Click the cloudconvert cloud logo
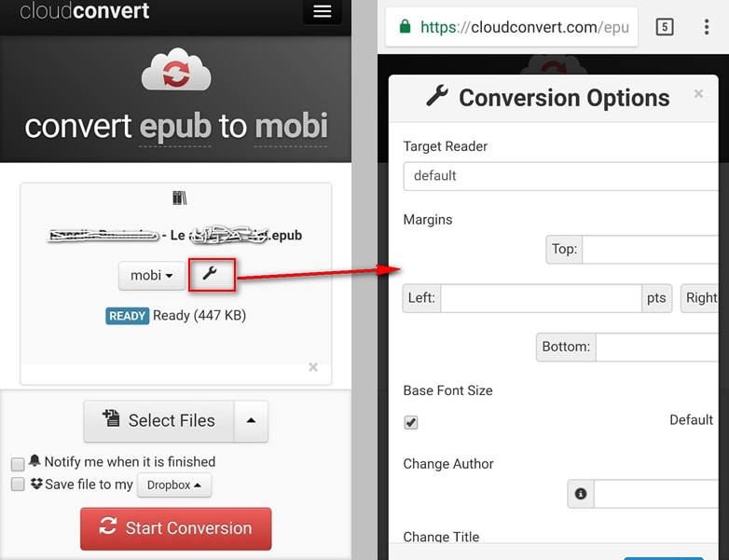Viewport: 729px width, 560px height. click(176, 70)
